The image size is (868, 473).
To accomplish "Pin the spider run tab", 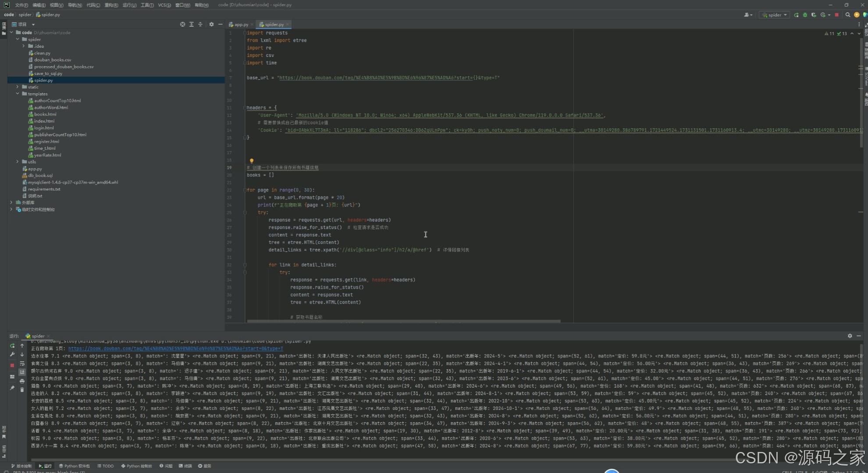I will coord(12,388).
